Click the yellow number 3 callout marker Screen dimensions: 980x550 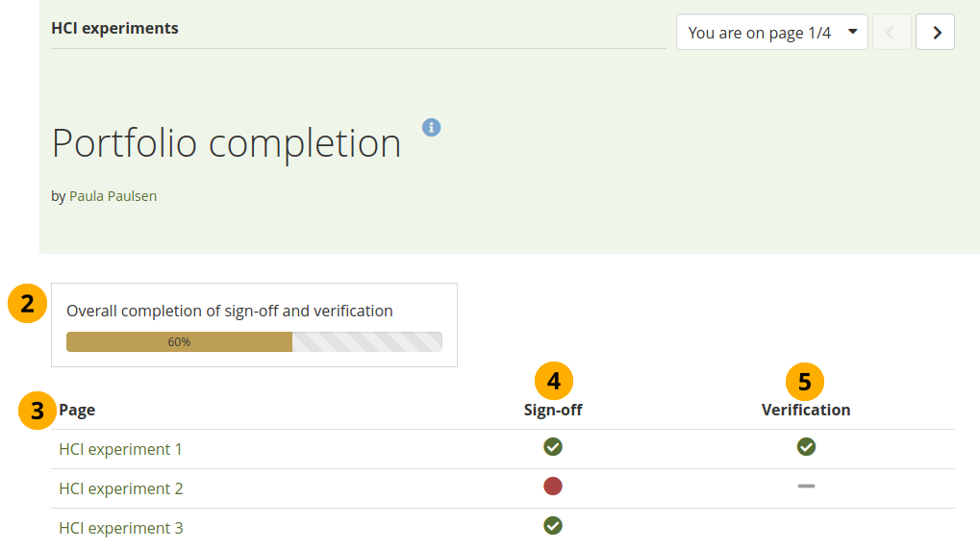(37, 411)
